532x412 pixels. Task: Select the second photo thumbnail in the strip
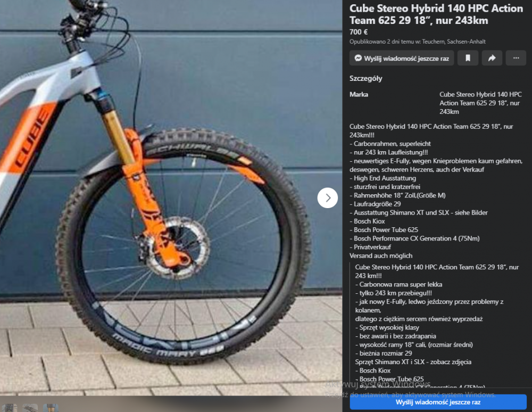tap(30, 408)
